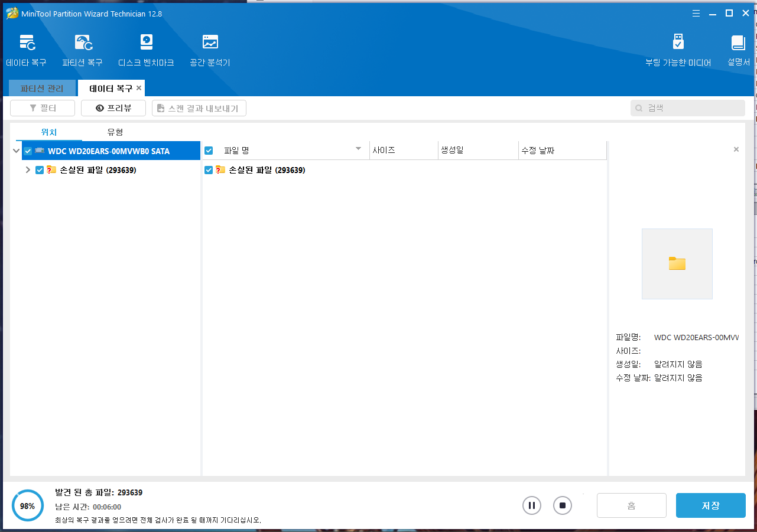Sort by 사이즈 column header
Viewport: 757px width, 532px height.
[x=404, y=151]
